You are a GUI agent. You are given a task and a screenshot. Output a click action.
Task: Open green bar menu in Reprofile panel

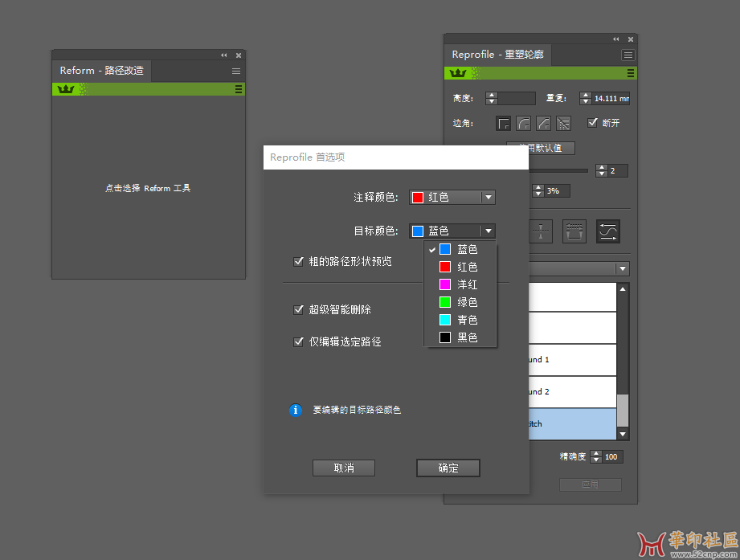pos(630,73)
